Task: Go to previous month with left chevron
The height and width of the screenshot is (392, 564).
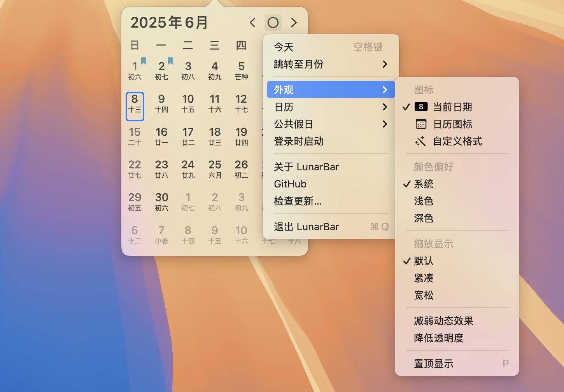Action: coord(252,23)
